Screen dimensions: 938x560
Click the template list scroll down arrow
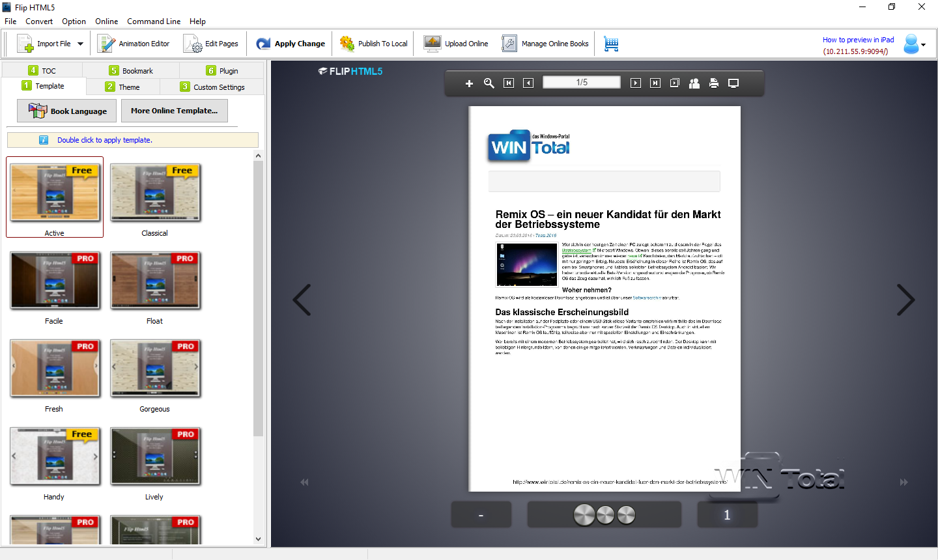pos(258,539)
